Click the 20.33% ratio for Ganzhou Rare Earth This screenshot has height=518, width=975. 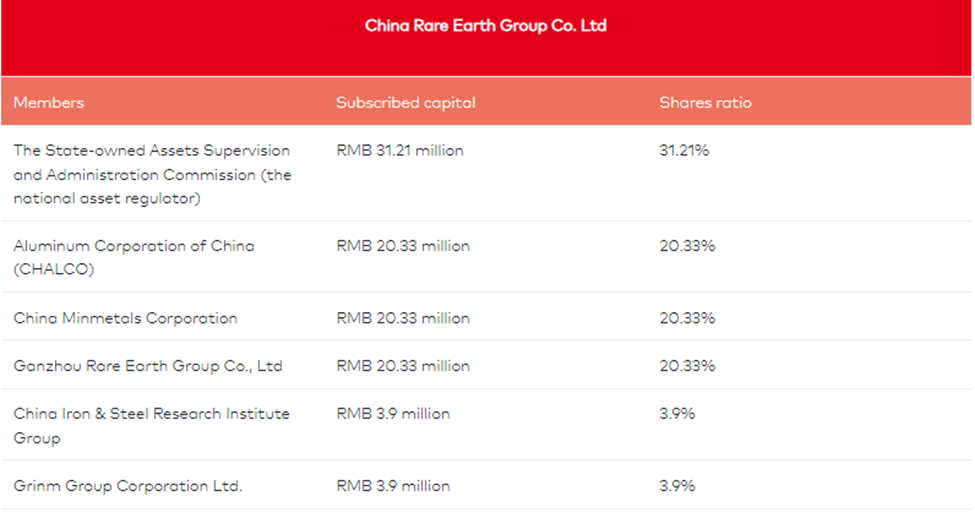[687, 366]
